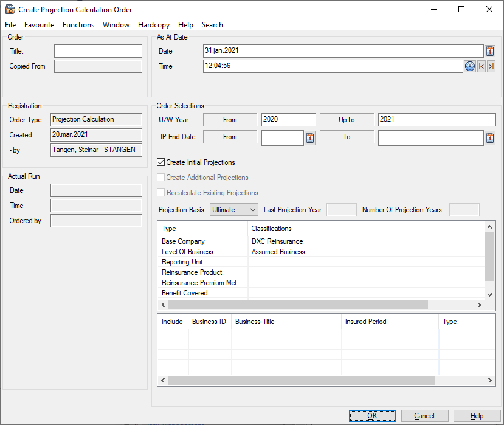The width and height of the screenshot is (504, 425).
Task: Click the clock icon beside Time field
Action: click(x=469, y=66)
